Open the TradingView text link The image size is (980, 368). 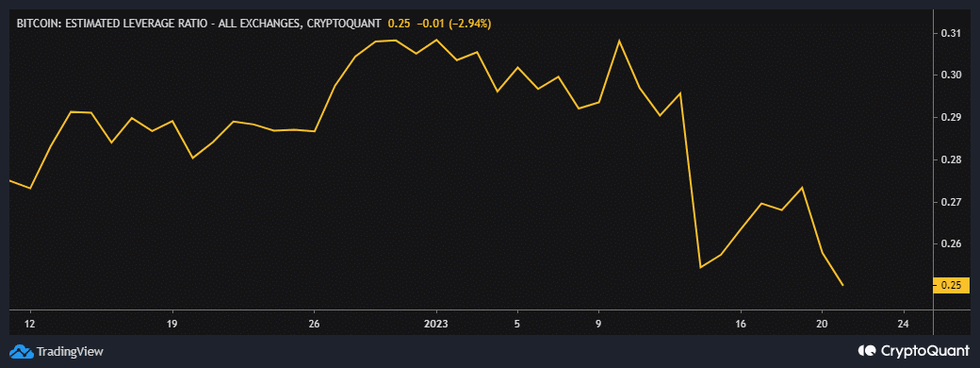tap(70, 351)
